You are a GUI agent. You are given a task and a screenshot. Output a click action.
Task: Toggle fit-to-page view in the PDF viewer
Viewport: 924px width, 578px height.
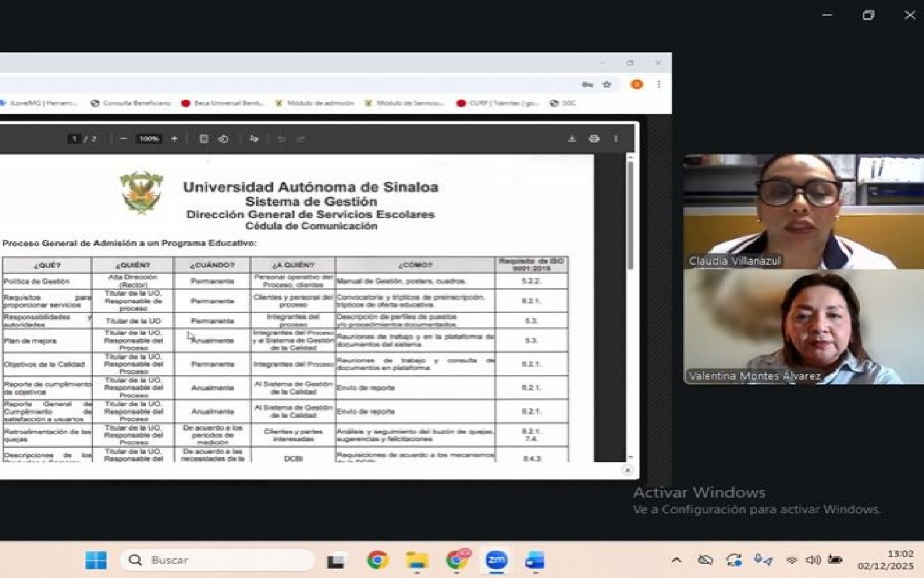click(x=205, y=138)
